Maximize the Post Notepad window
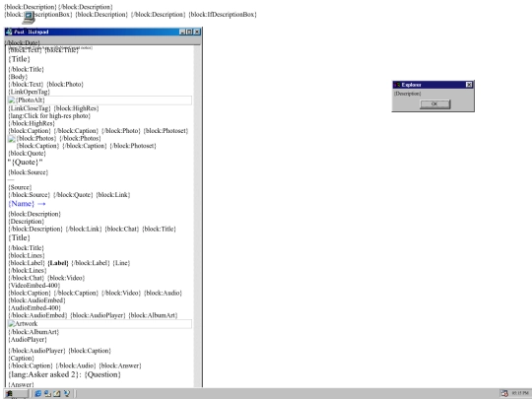Image resolution: width=532 pixels, height=399 pixels. tap(189, 32)
